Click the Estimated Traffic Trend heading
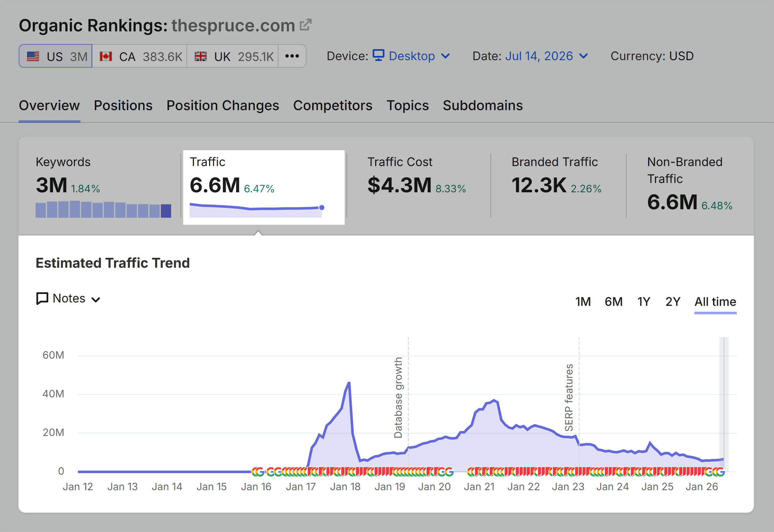Viewport: 774px width, 532px height. pyautogui.click(x=113, y=263)
